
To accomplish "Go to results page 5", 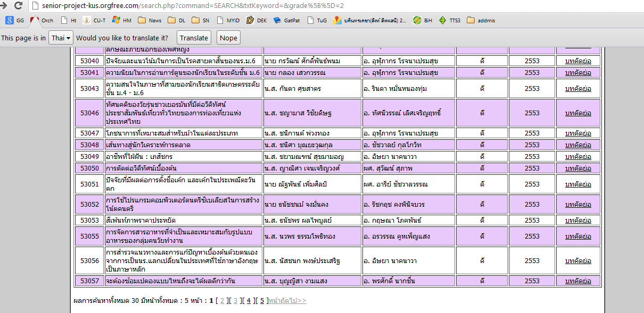I will (x=261, y=301).
